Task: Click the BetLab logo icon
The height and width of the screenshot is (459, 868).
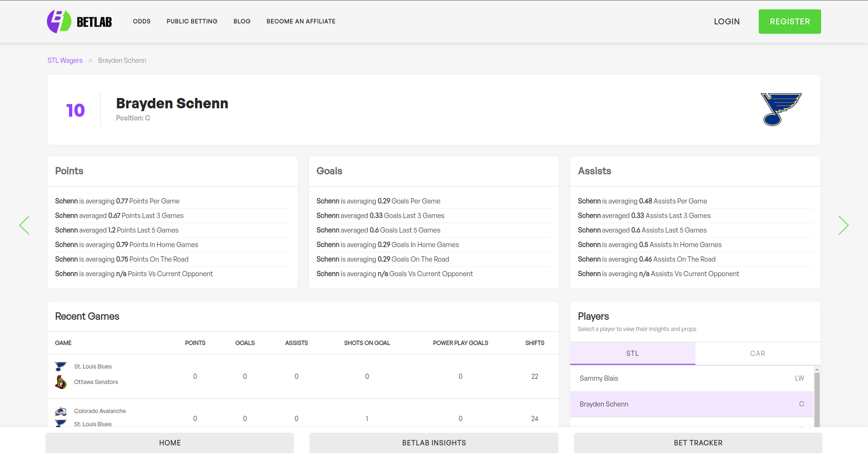Action: pyautogui.click(x=59, y=22)
